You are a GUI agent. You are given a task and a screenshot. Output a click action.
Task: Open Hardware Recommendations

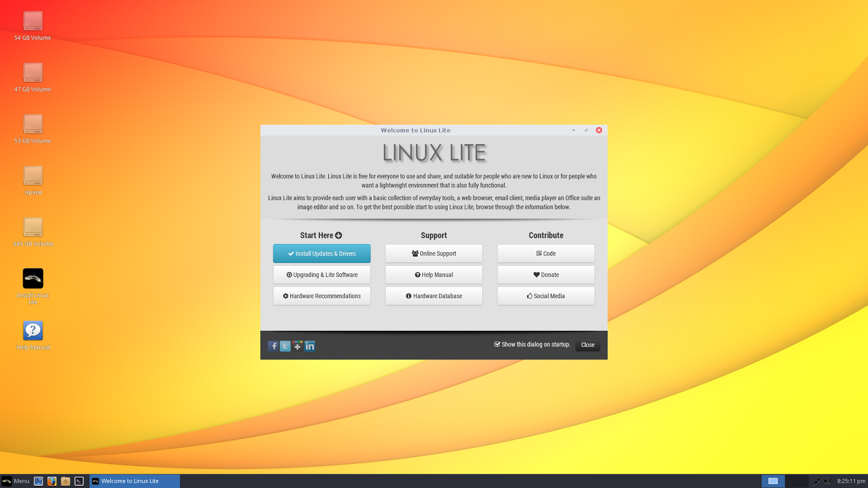321,296
